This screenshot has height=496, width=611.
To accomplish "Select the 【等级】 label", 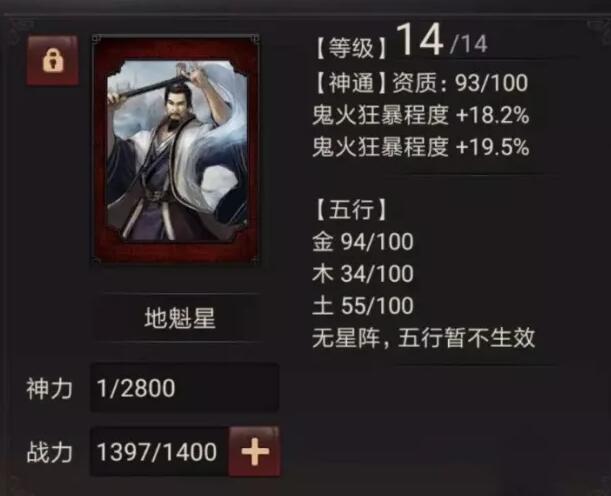I will click(x=351, y=48).
